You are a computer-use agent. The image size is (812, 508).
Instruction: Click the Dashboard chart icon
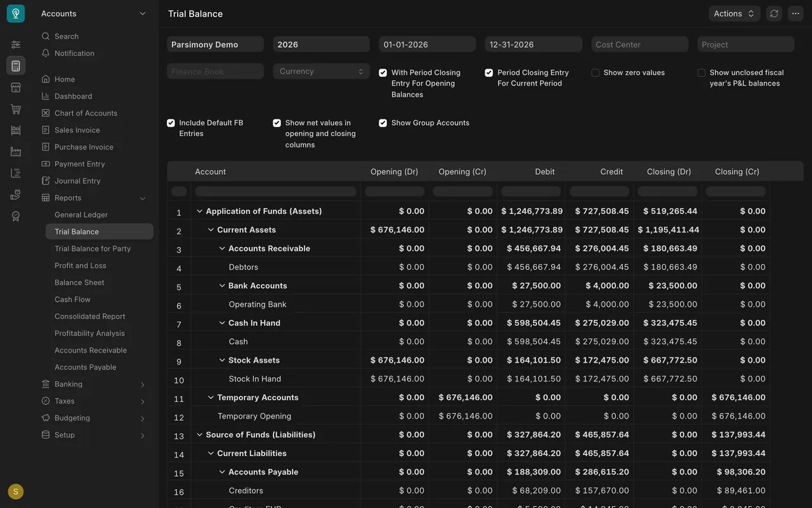[x=46, y=96]
